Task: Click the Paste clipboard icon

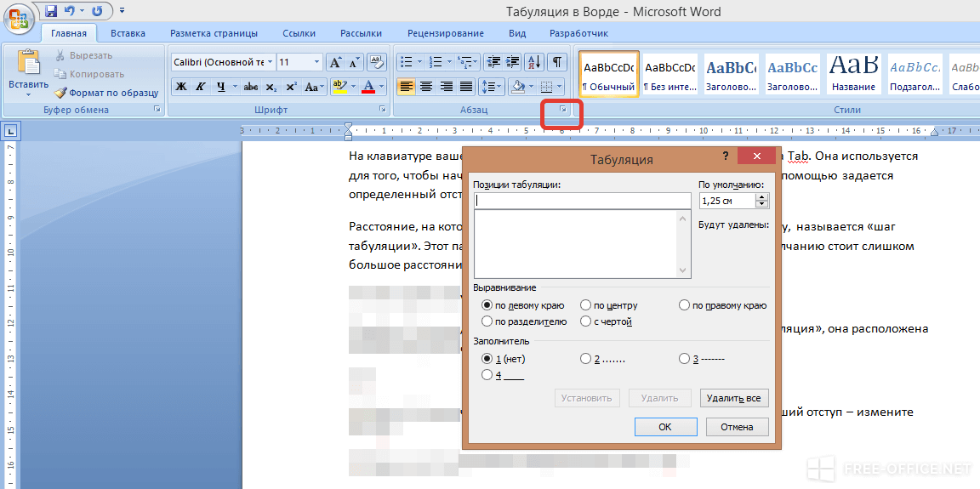Action: (x=28, y=62)
